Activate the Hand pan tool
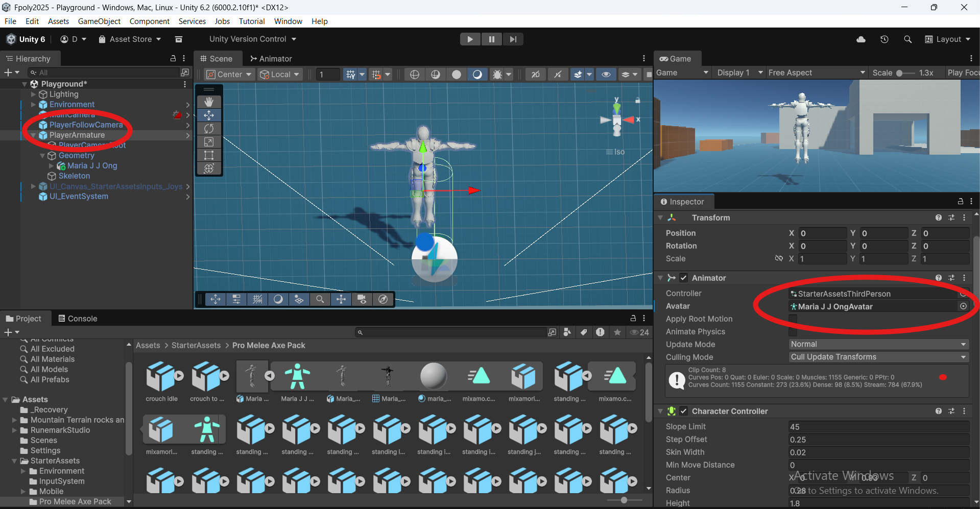Screen dimensions: 980x509 (x=209, y=102)
